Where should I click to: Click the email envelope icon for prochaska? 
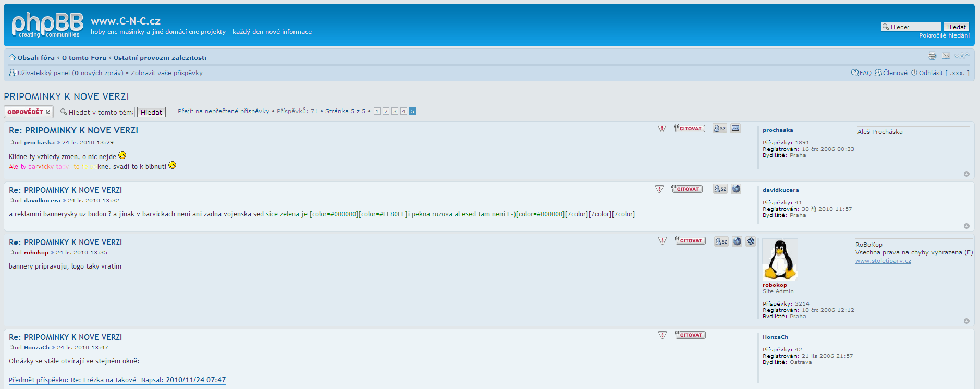coord(735,128)
